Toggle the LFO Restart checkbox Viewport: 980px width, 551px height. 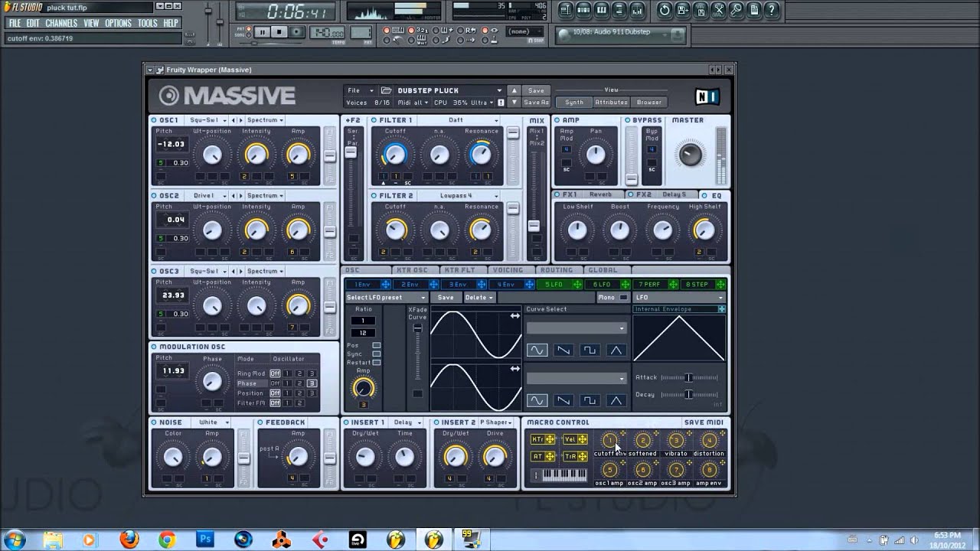(x=376, y=362)
